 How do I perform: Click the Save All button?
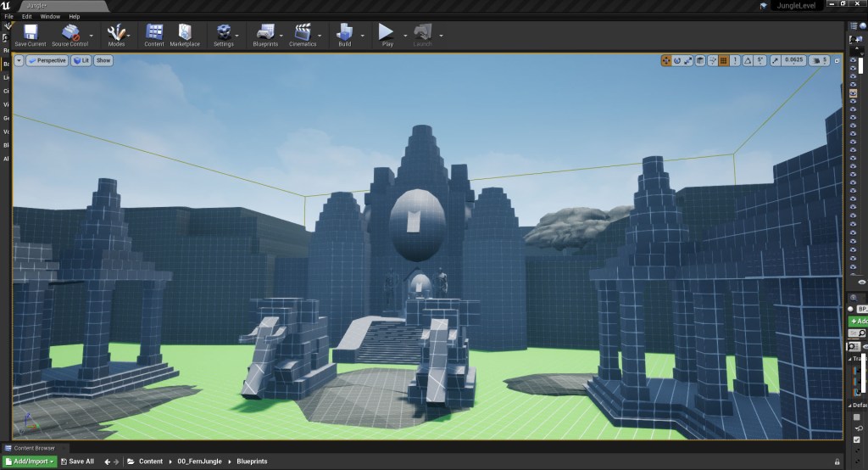[x=77, y=462]
